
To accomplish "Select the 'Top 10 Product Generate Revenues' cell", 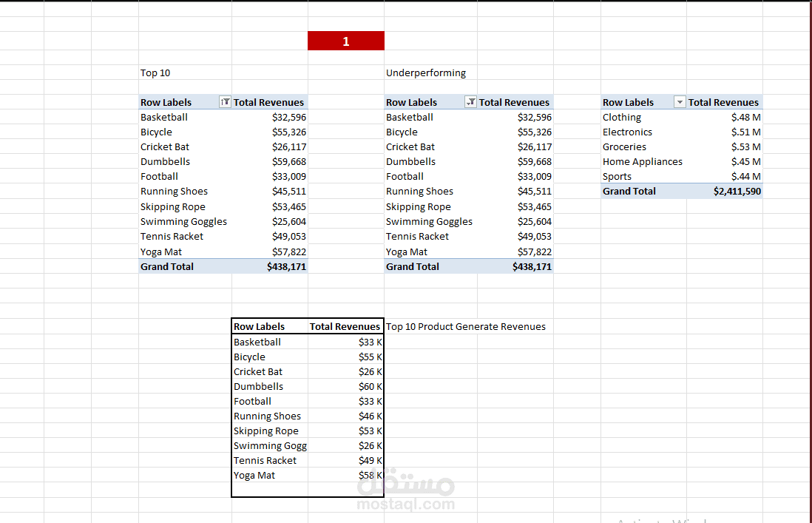I will pyautogui.click(x=466, y=327).
